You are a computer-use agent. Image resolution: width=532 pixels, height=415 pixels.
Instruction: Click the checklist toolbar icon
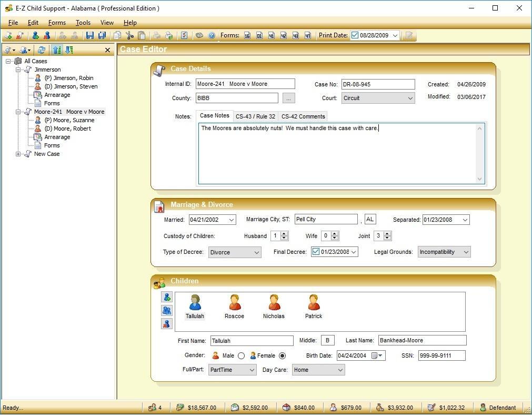[184, 35]
